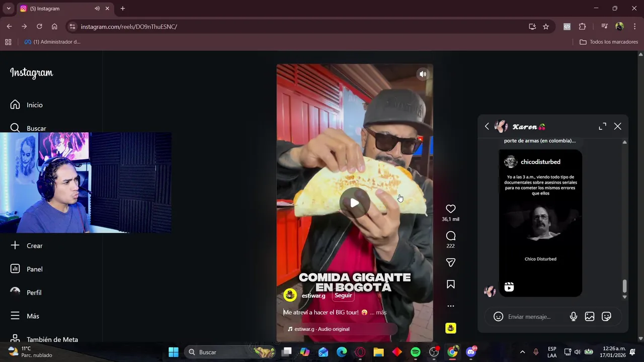Mute the reel audio speaker button
Image resolution: width=644 pixels, height=362 pixels.
(423, 74)
